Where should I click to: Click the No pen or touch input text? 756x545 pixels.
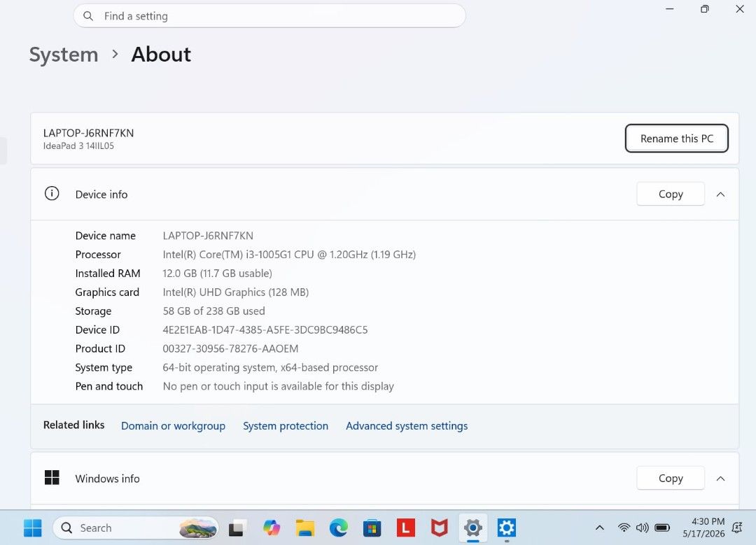point(278,386)
